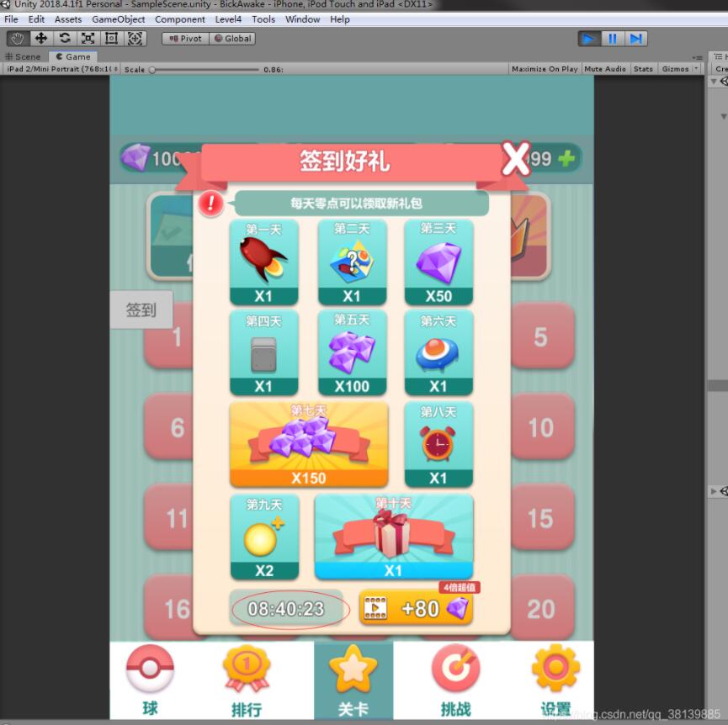Open the iPad 2/Mini Portrait resolution dropdown
The image size is (728, 725).
click(62, 69)
